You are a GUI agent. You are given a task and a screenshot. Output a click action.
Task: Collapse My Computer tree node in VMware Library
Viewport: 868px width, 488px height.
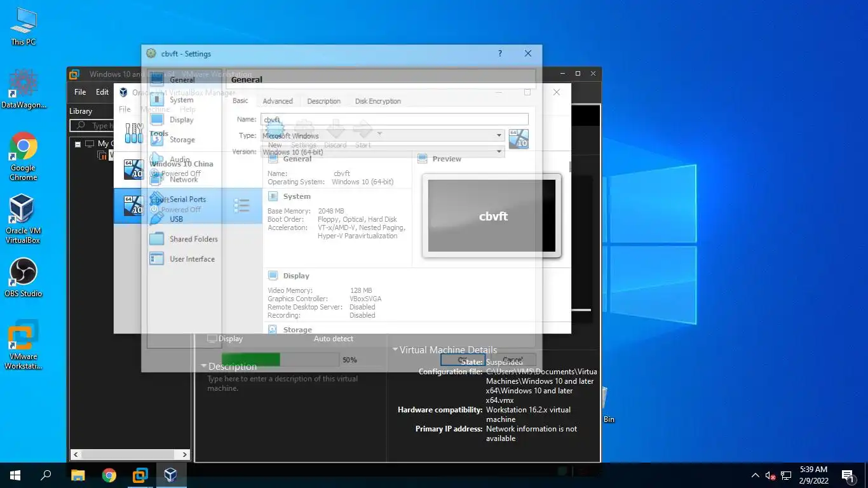(78, 144)
